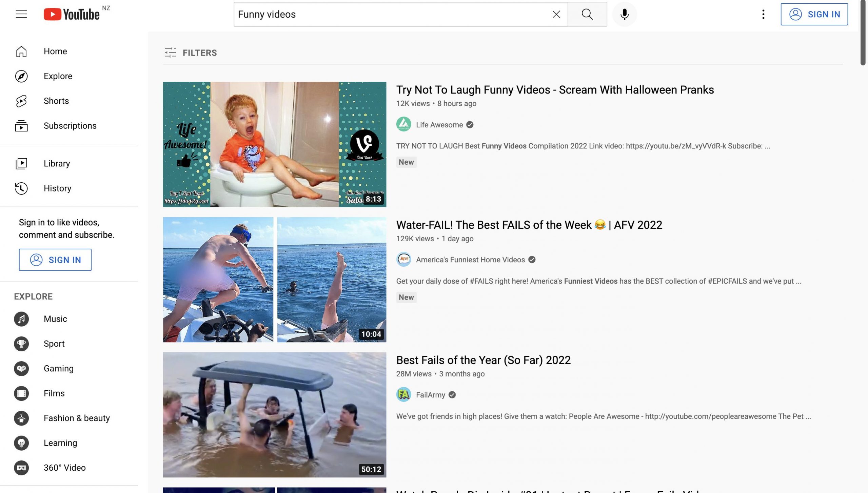Open Best Fails of the Year title

(483, 360)
